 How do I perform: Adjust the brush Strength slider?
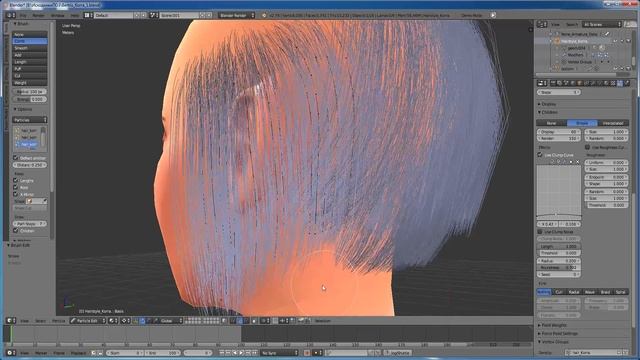pyautogui.click(x=30, y=99)
